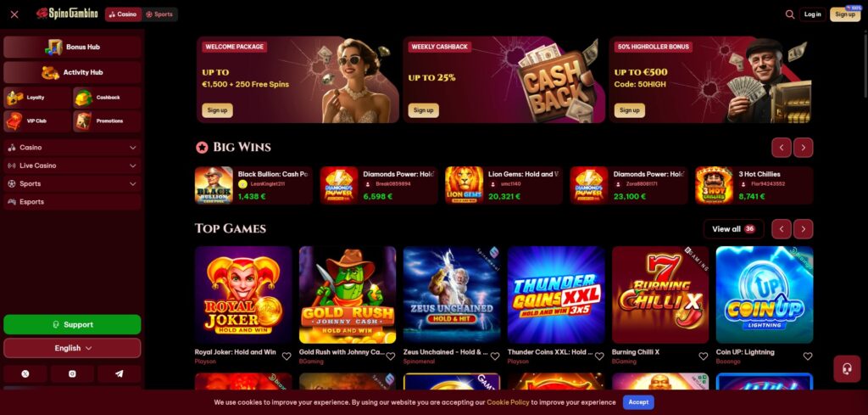868x415 pixels.
Task: Toggle favorite heart on Burning Chilli X
Action: pyautogui.click(x=703, y=356)
